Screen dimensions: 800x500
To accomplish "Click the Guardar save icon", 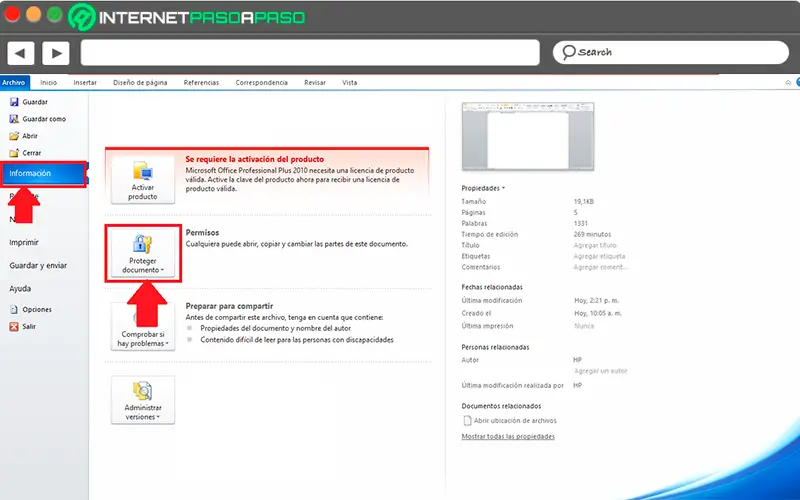I will [14, 102].
